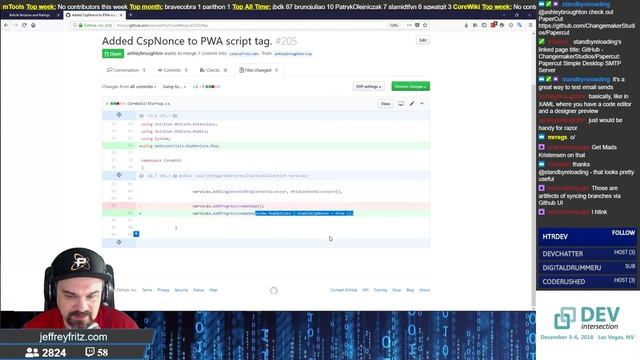Click the Help footer link

coord(213,290)
